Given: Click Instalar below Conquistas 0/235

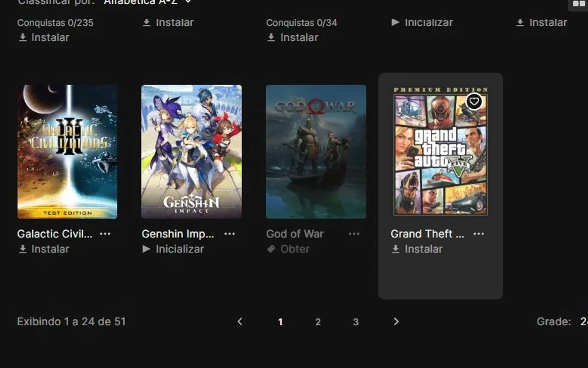Looking at the screenshot, I should pos(44,37).
